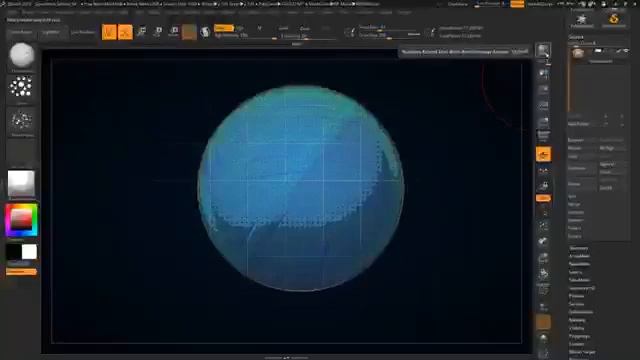
Task: Expand the Layers subpalette
Action: 576,272
